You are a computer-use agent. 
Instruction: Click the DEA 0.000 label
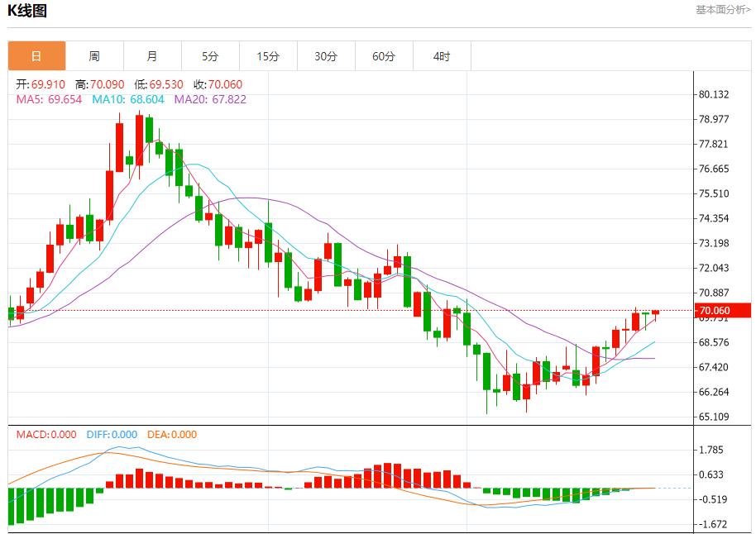coord(172,434)
